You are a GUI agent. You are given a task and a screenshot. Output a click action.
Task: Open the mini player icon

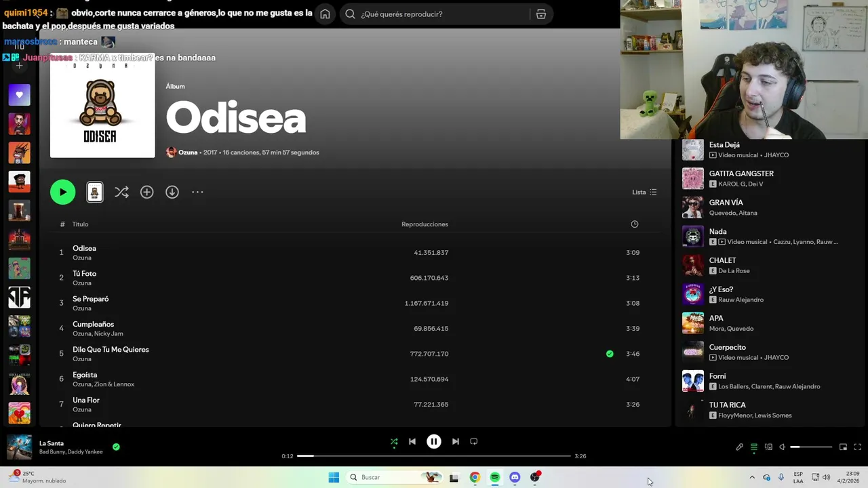click(843, 447)
